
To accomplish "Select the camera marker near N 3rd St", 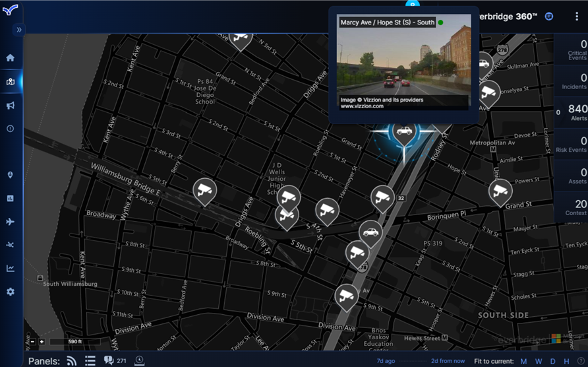I will 241,40.
